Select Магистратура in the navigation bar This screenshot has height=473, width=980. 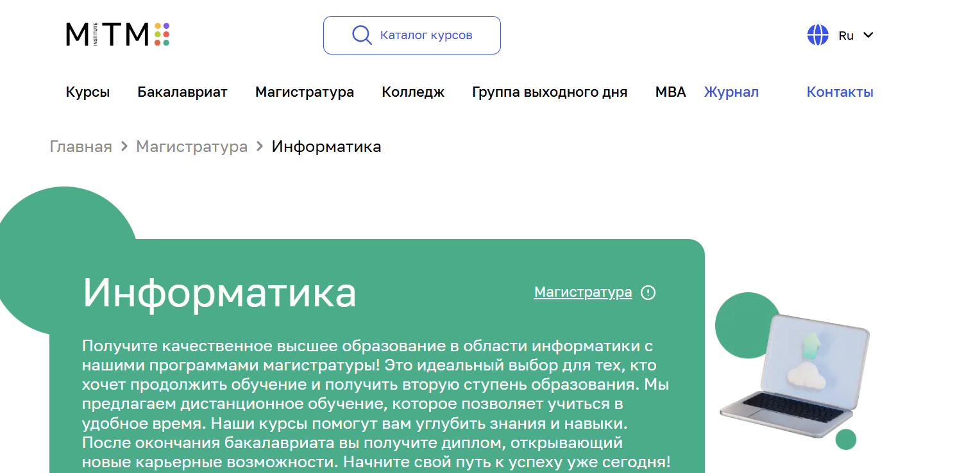[305, 92]
